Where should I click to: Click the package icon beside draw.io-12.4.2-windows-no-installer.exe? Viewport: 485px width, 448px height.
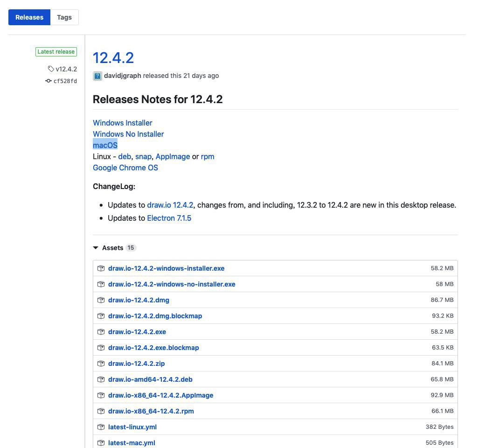click(101, 284)
